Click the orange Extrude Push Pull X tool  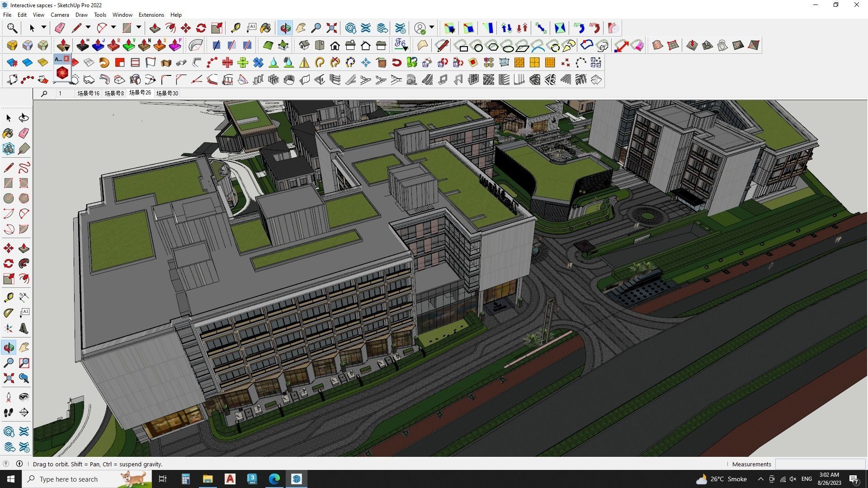[160, 45]
